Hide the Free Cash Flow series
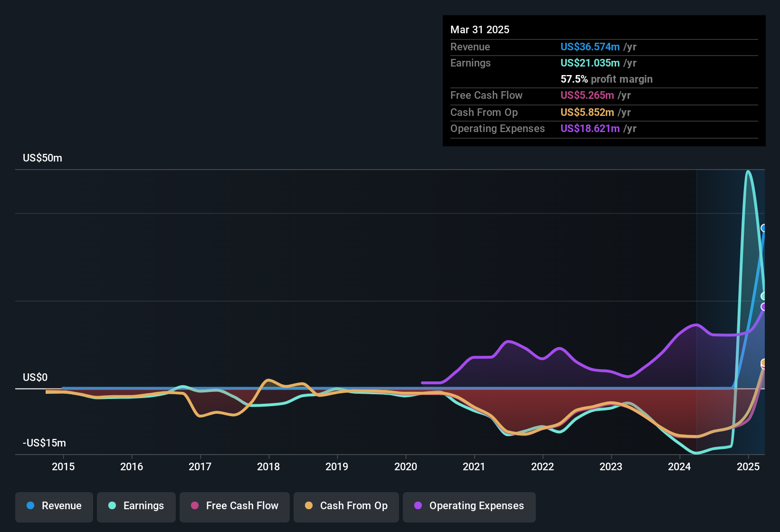 (235, 506)
